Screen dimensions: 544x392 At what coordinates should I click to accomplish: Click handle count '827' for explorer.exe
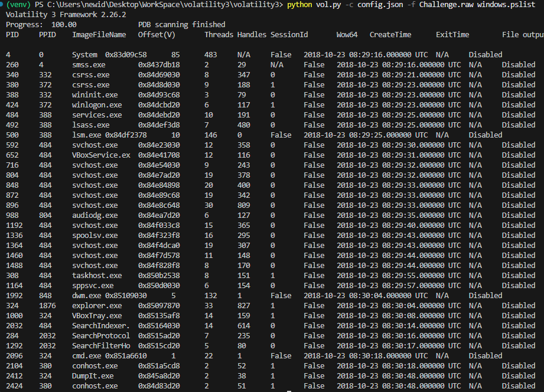(x=243, y=306)
